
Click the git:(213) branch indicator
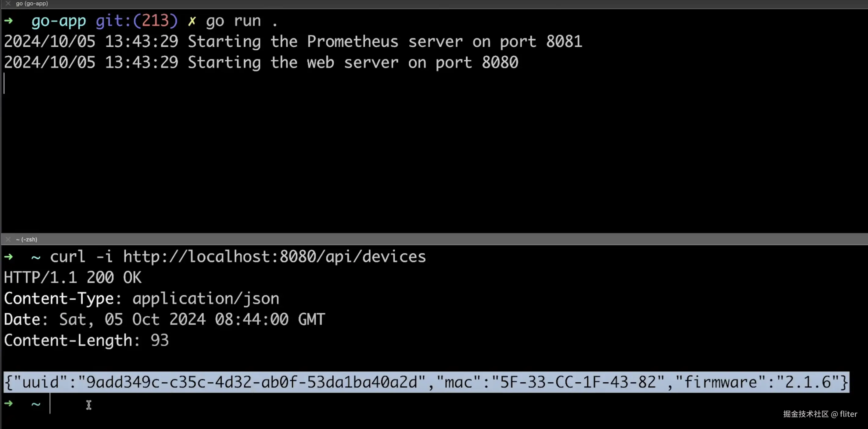(136, 21)
